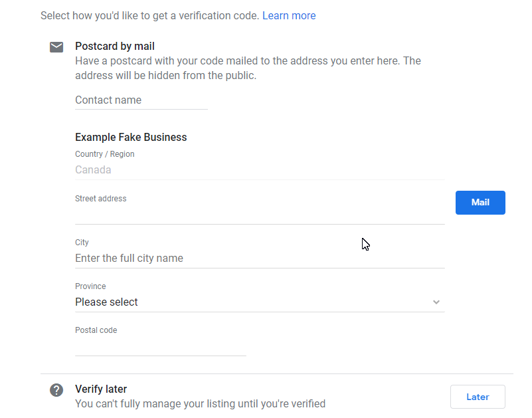This screenshot has width=532, height=418.
Task: Click the Example Fake Business name
Action: pyautogui.click(x=131, y=137)
